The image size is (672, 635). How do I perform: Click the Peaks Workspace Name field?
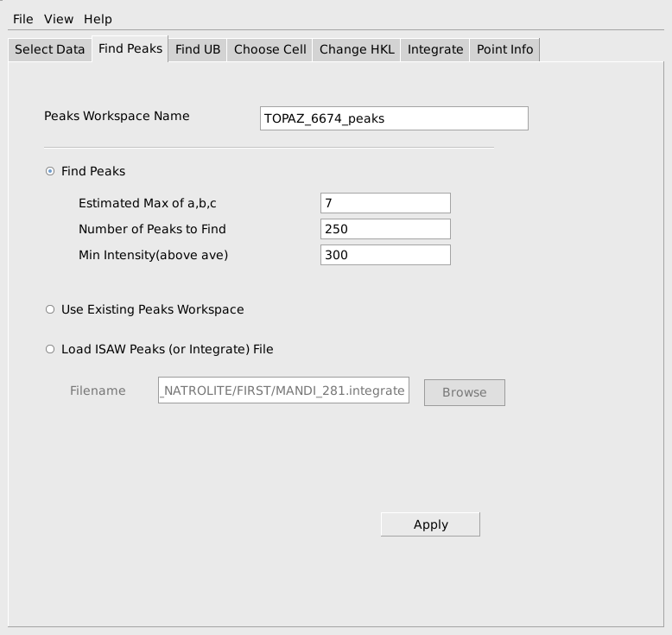[x=394, y=118]
